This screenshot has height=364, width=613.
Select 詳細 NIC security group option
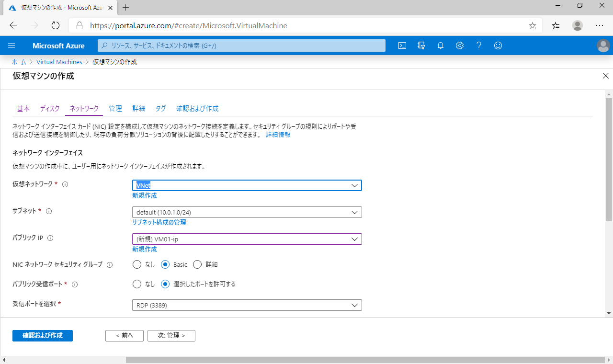point(197,264)
